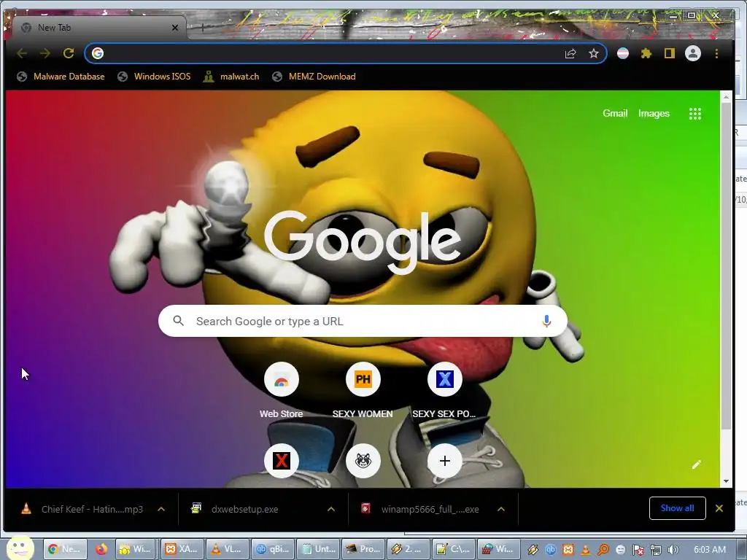The width and height of the screenshot is (747, 560).
Task: Click the scrollbar down arrow
Action: 726,481
